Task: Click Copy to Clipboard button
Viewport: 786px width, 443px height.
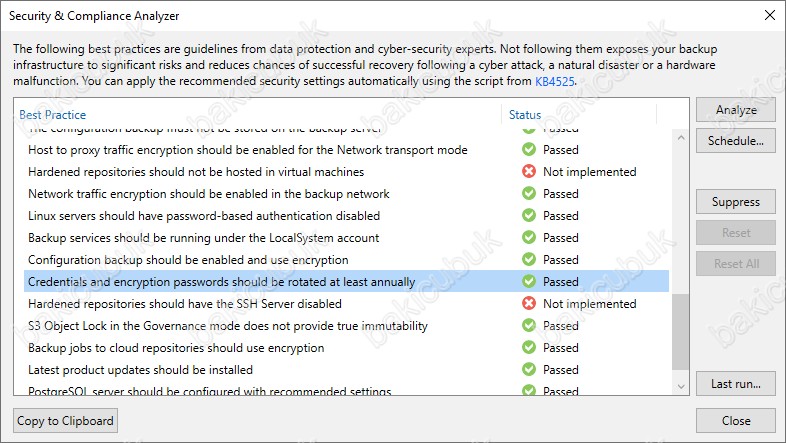Action: tap(65, 421)
